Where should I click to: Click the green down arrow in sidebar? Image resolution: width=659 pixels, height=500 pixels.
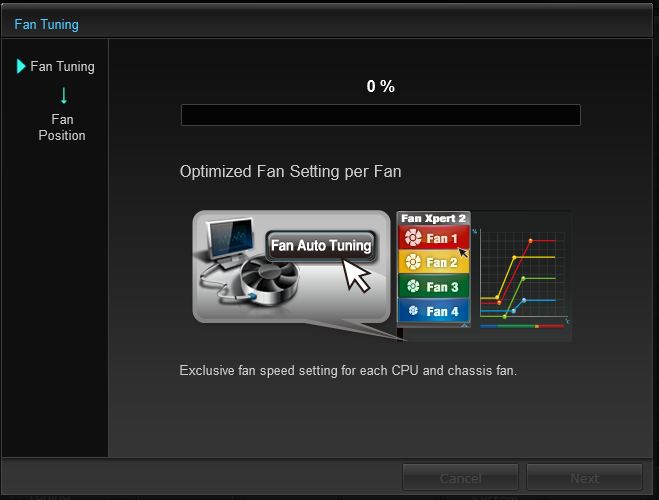64,95
